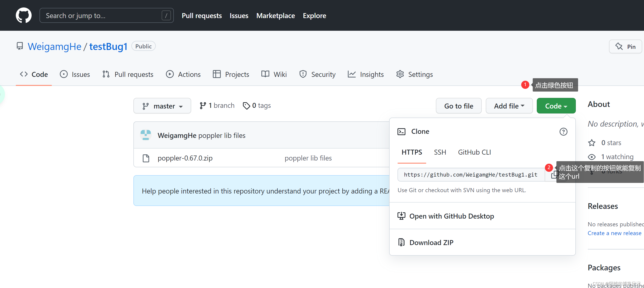This screenshot has height=288, width=644.
Task: Switch to the repository Issues tab
Action: pyautogui.click(x=75, y=74)
